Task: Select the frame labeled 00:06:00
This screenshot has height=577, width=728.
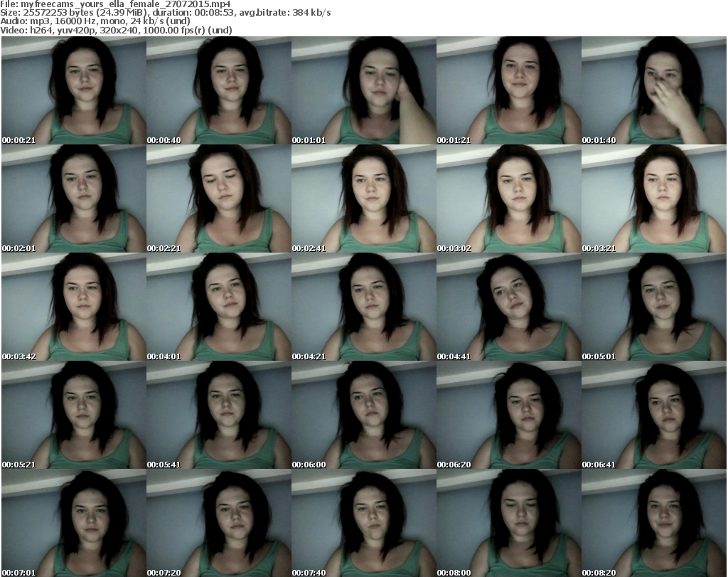Action: point(363,415)
